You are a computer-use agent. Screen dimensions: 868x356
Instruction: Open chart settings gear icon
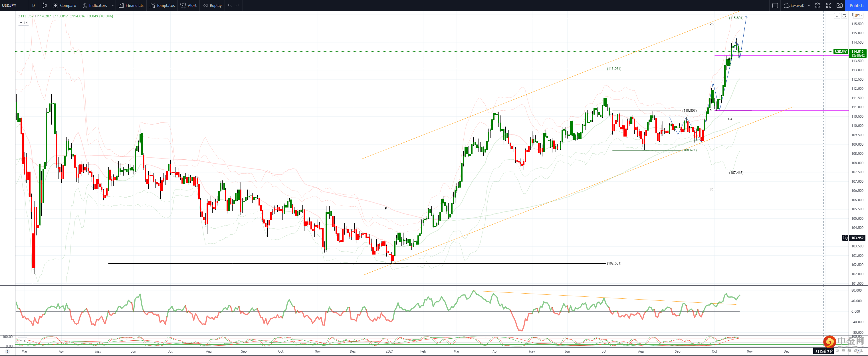tap(817, 5)
